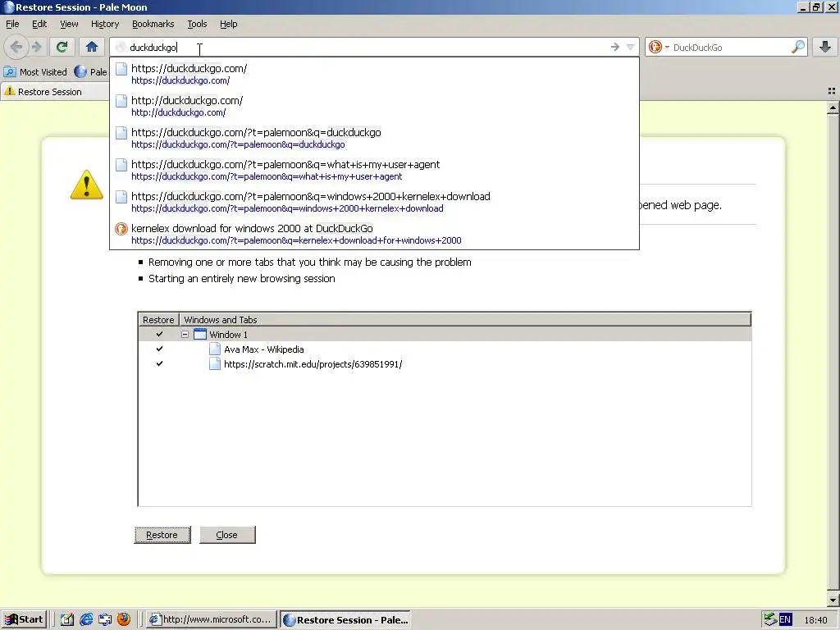This screenshot has width=840, height=630.
Task: Go back with the Back arrow button
Action: point(16,47)
